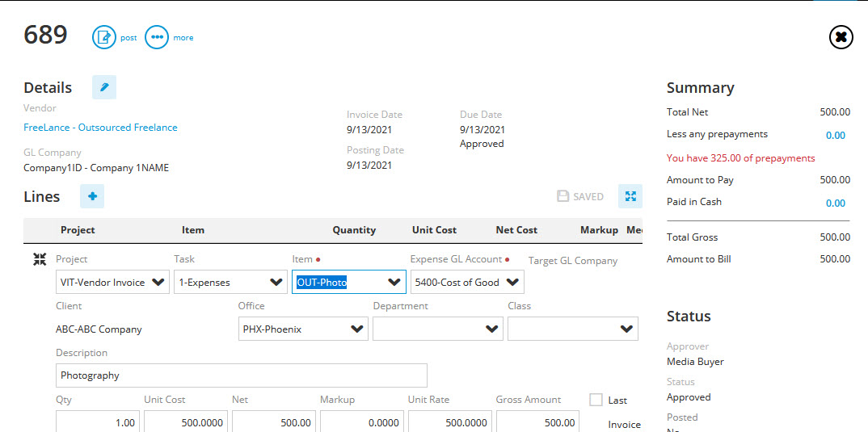868x432 pixels.
Task: Click the Unit Cost column header
Action: point(434,230)
